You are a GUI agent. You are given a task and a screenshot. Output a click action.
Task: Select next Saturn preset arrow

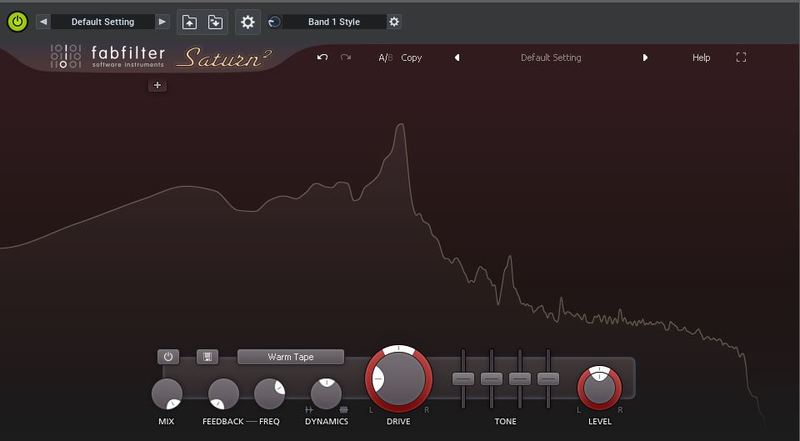tap(645, 58)
